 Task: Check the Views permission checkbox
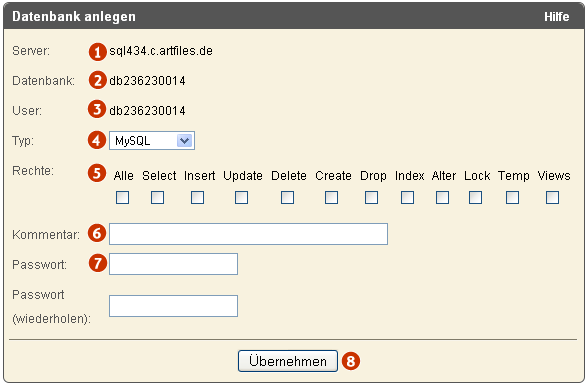click(x=552, y=198)
